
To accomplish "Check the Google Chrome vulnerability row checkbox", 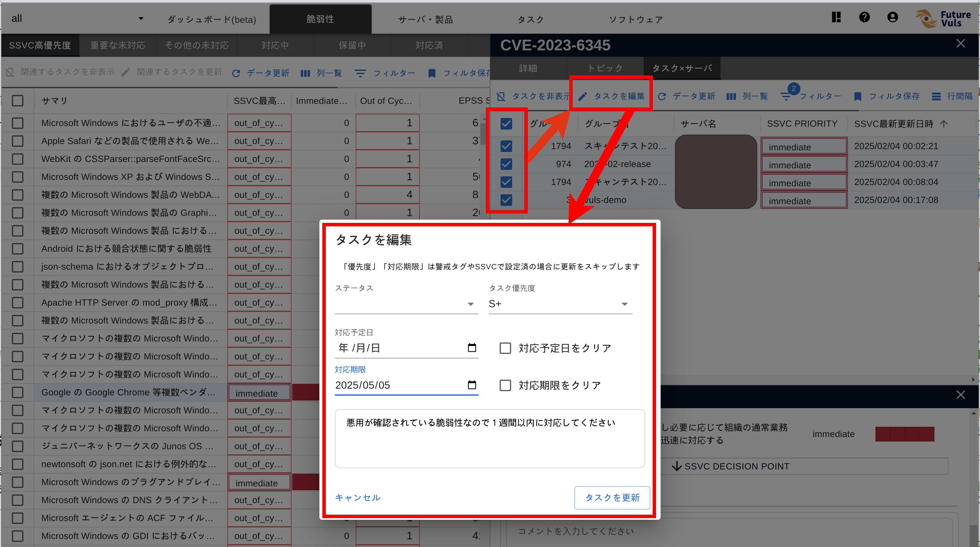I will pyautogui.click(x=18, y=392).
